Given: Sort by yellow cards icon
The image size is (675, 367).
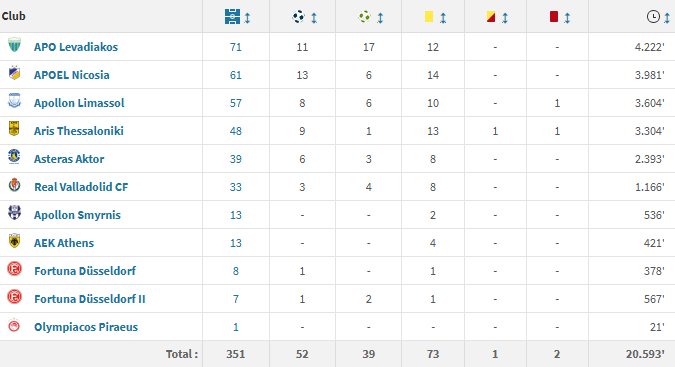Looking at the screenshot, I should (x=429, y=17).
